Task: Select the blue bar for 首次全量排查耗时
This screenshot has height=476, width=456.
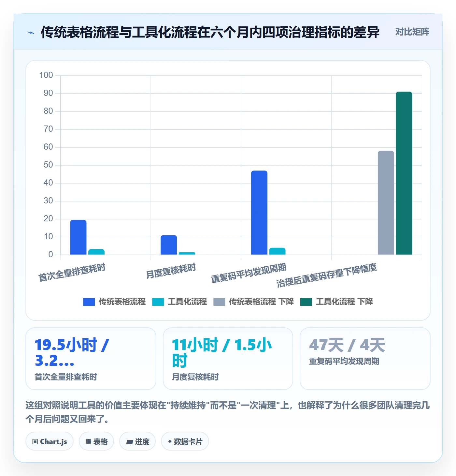Action: tap(78, 237)
